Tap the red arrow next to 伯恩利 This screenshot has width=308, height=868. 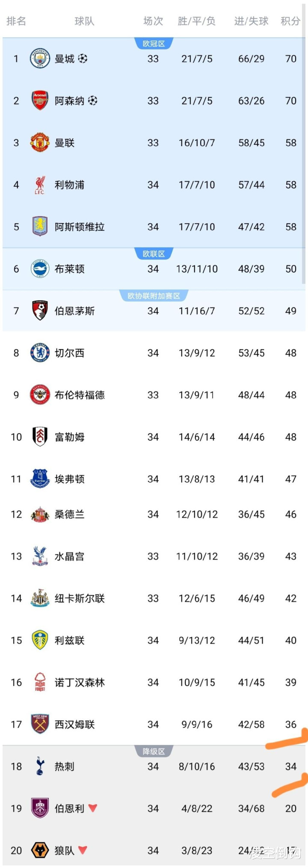[93, 808]
